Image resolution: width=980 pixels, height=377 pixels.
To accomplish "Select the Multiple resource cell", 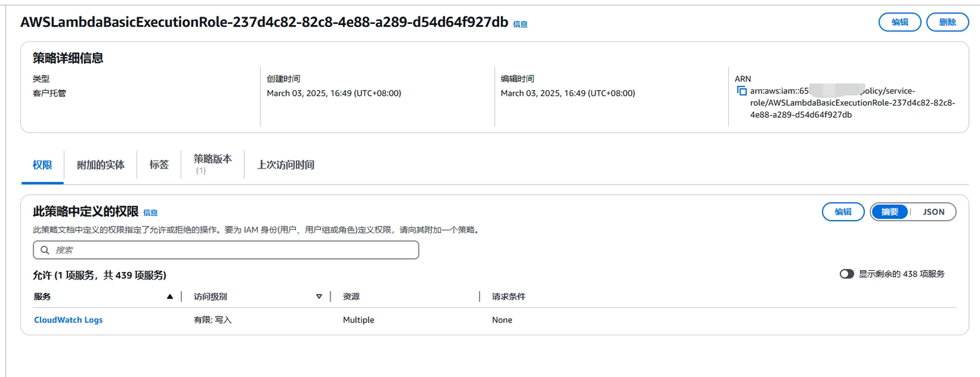I will [x=358, y=320].
